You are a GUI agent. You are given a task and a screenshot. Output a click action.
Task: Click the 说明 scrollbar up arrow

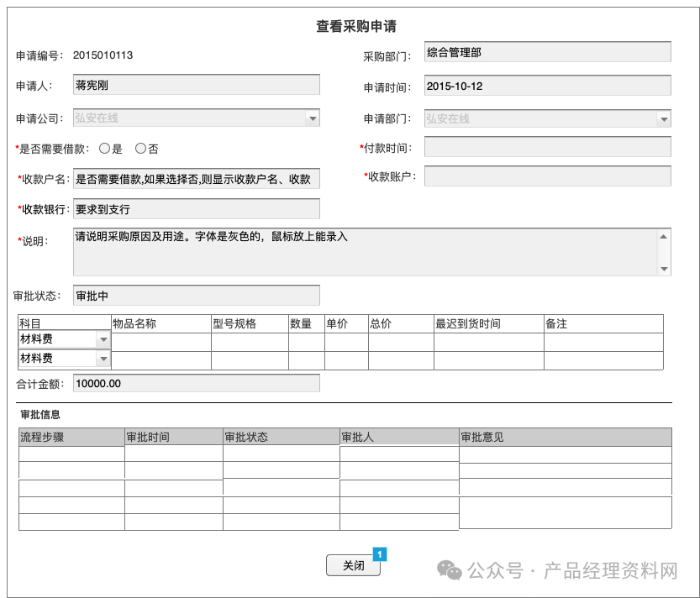pyautogui.click(x=664, y=236)
